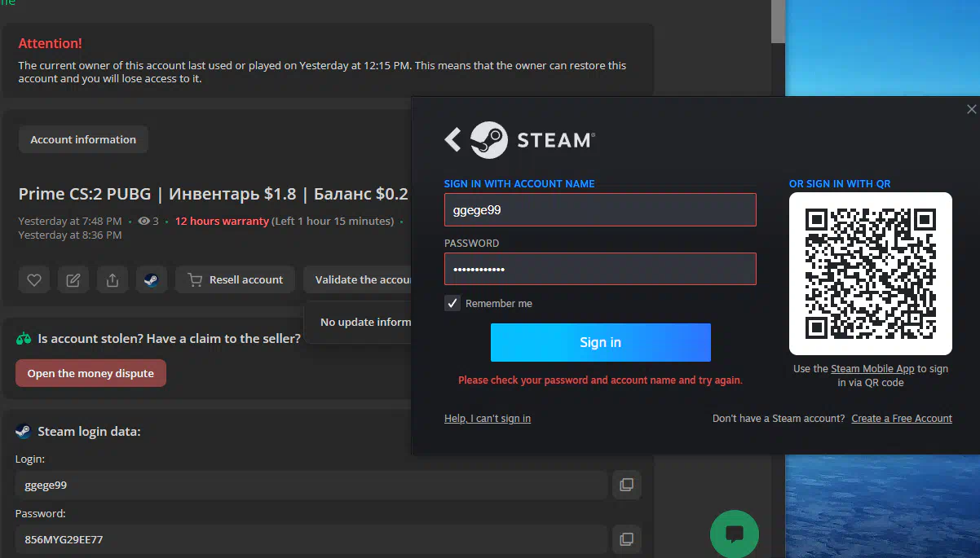Screen dimensions: 980x558
Task: Go back using the Steam back arrow
Action: click(452, 139)
